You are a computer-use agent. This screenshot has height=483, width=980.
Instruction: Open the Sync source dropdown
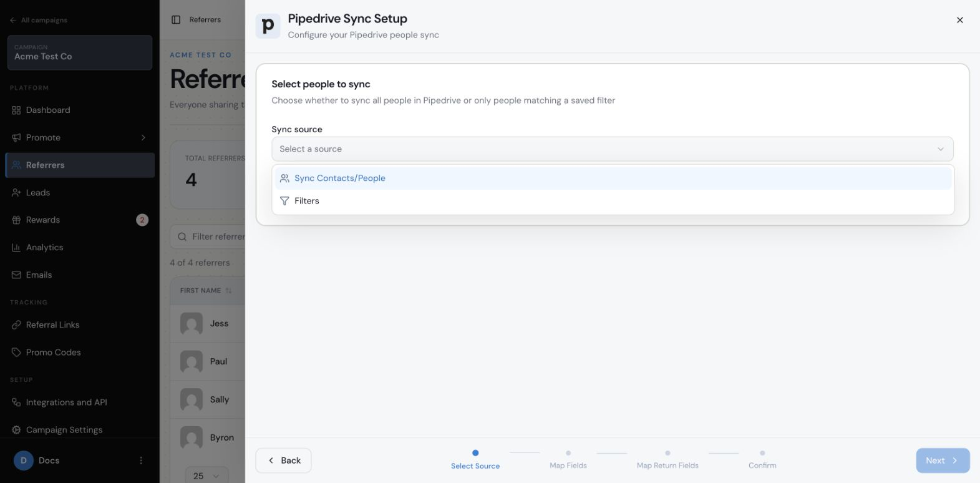click(x=612, y=149)
